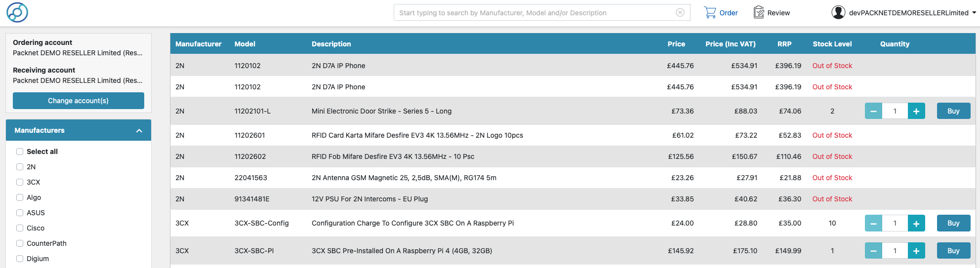Open the Order shopping cart
This screenshot has width=980, height=268.
click(x=721, y=12)
